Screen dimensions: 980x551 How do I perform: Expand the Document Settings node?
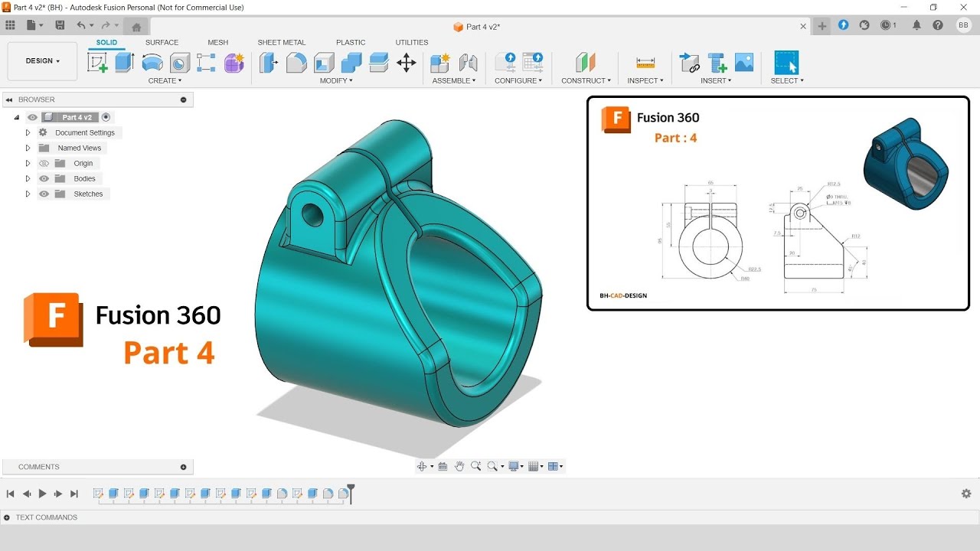pyautogui.click(x=28, y=132)
